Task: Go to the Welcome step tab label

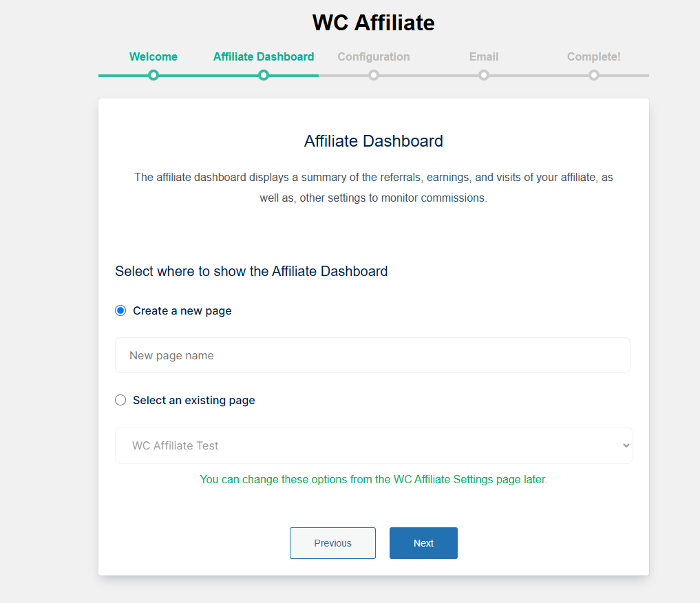Action: pyautogui.click(x=153, y=56)
